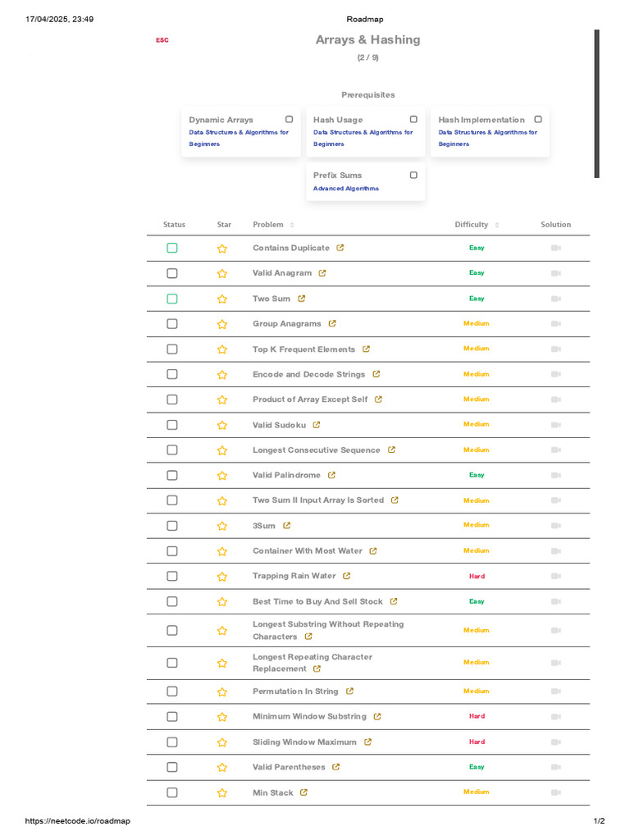Mark Valid Anagram as completed
This screenshot has height=840, width=630.
click(x=172, y=273)
